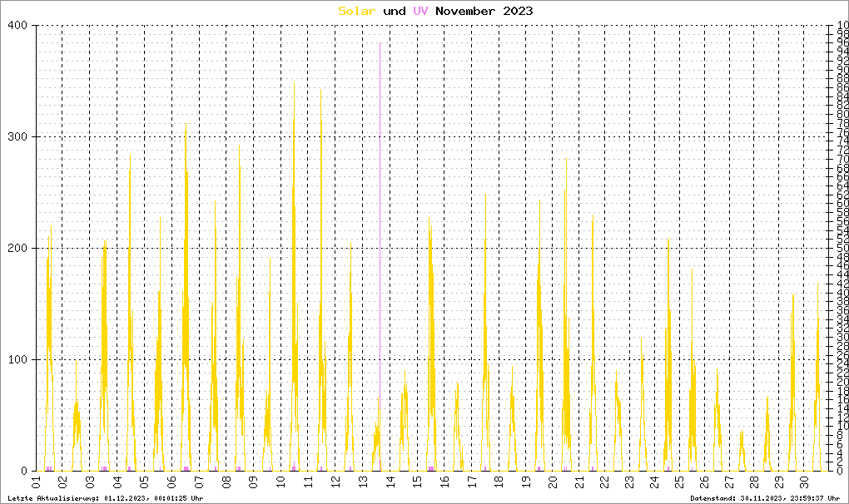This screenshot has height=504, width=849.
Task: Select day 30 on the x-axis
Action: [x=804, y=482]
